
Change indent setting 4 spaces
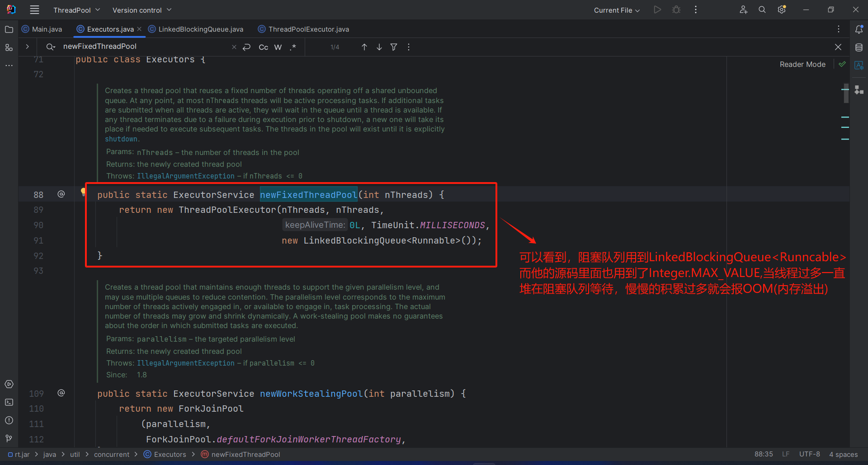[843, 454]
